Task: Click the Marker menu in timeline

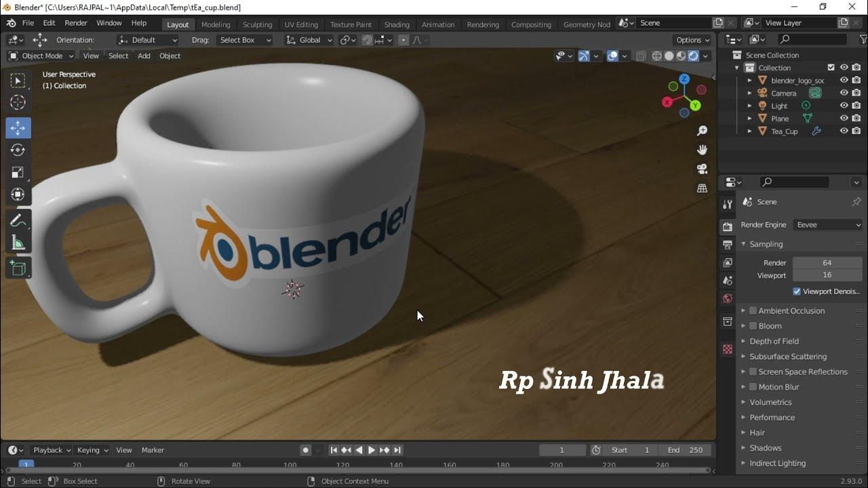Action: point(153,450)
